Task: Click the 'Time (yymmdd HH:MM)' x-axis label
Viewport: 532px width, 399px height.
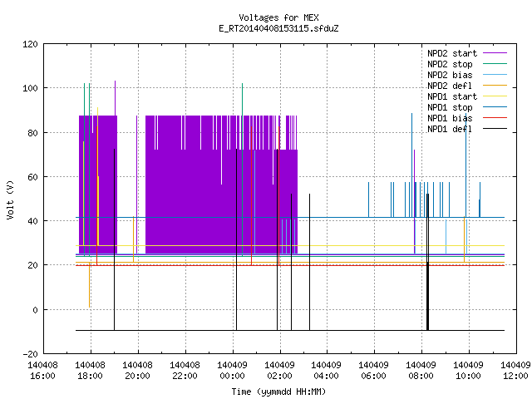Action: (278, 392)
